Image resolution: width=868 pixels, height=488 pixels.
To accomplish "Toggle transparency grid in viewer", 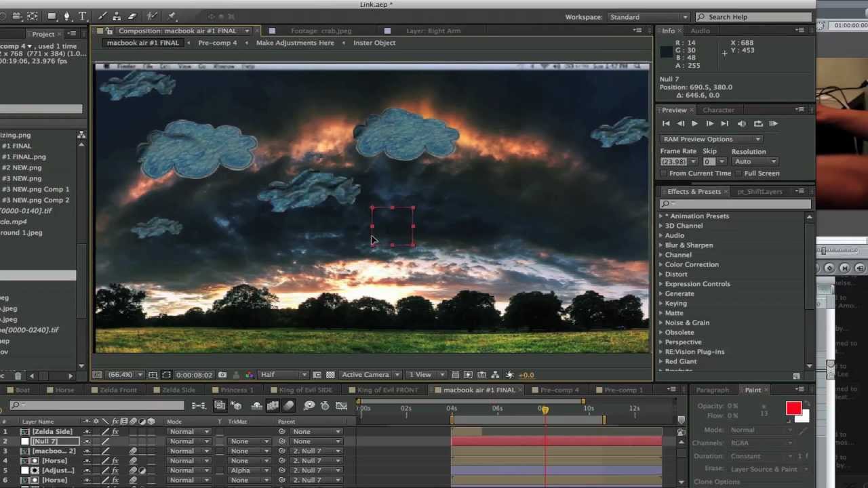I will (x=330, y=375).
